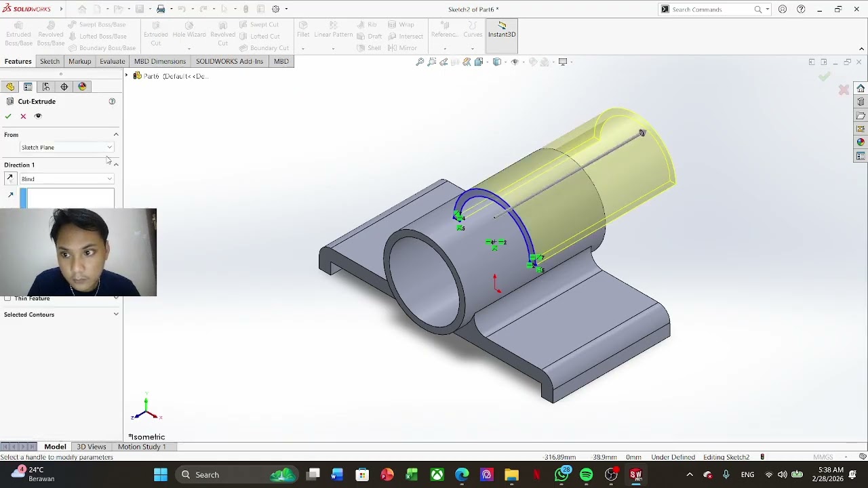Open the Motion Study 1 tab
Screen dimensions: 868x488
click(x=142, y=447)
